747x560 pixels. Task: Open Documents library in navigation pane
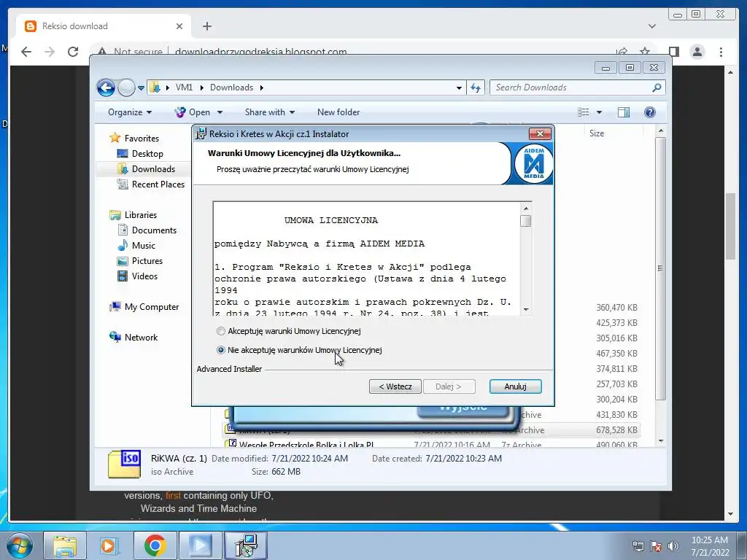pos(154,230)
